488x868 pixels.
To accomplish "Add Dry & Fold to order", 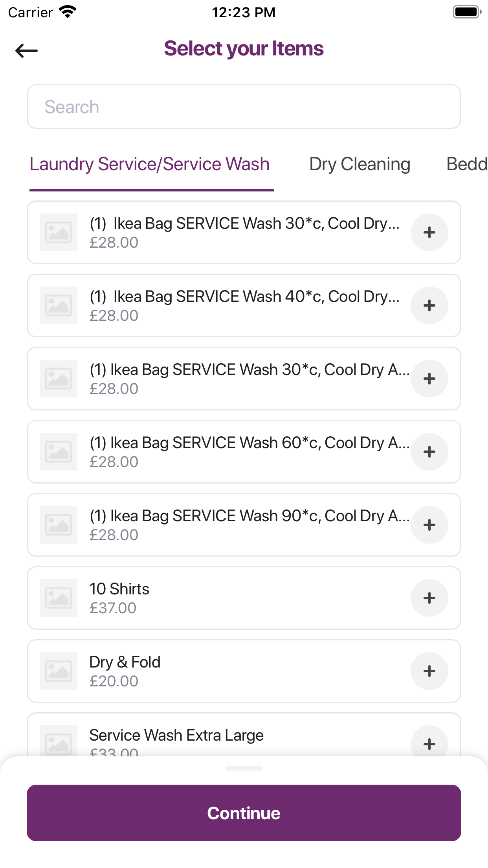I will pos(429,671).
